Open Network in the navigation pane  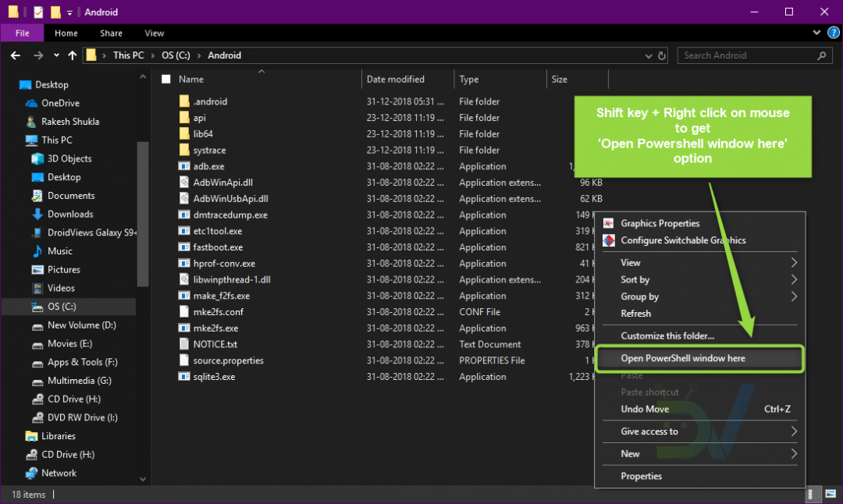59,474
